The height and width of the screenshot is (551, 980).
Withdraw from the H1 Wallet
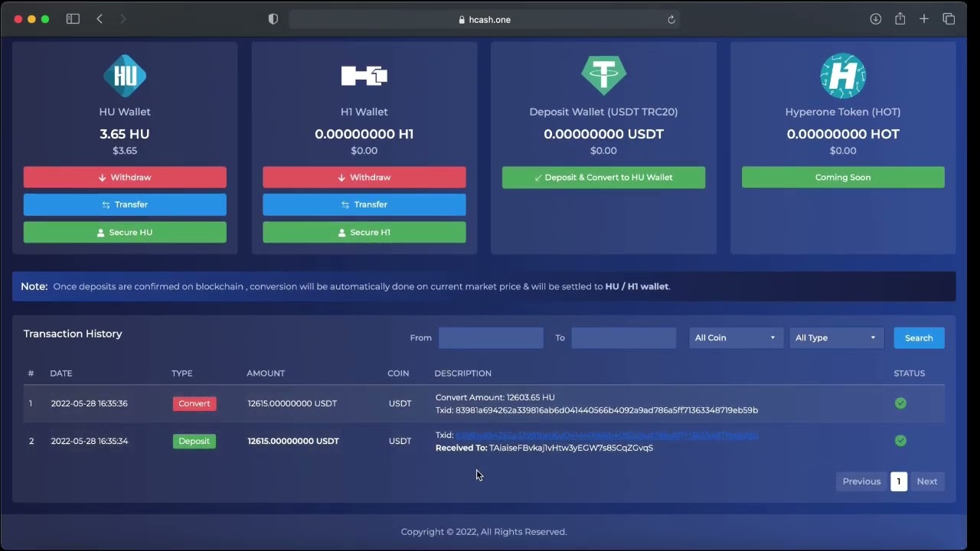pos(364,177)
